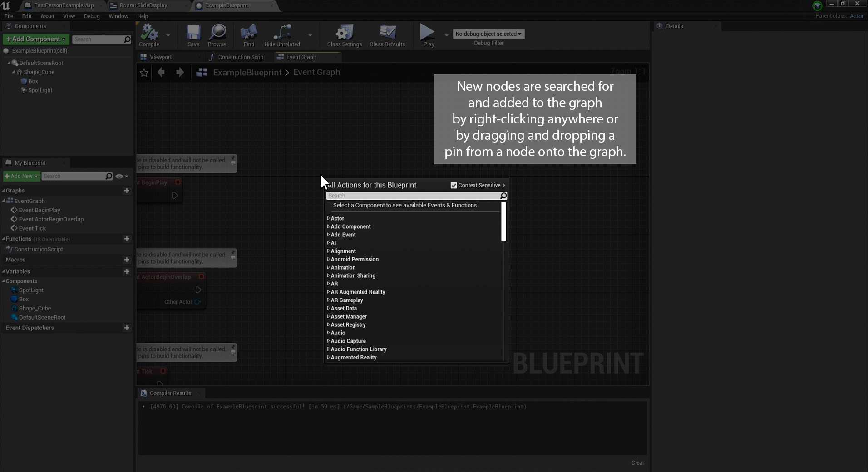Select DefaultSceneRoot in the Components tree
Screen dimensions: 868x472
[41, 63]
